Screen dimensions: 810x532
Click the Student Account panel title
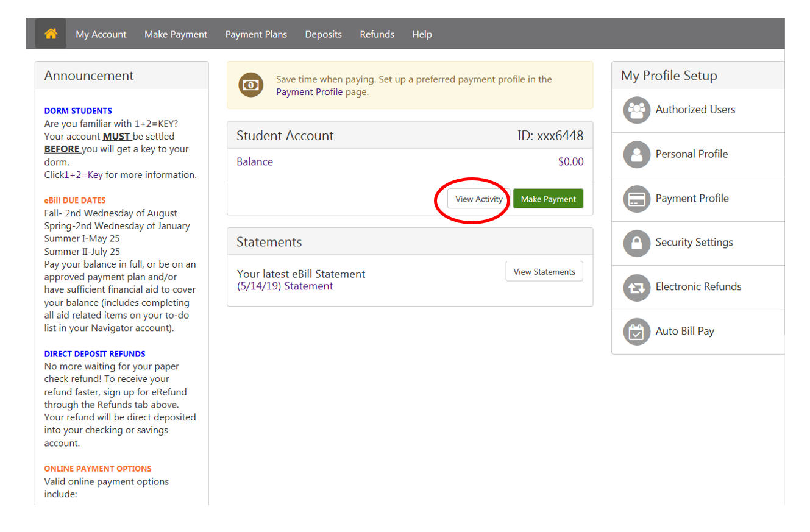point(285,135)
